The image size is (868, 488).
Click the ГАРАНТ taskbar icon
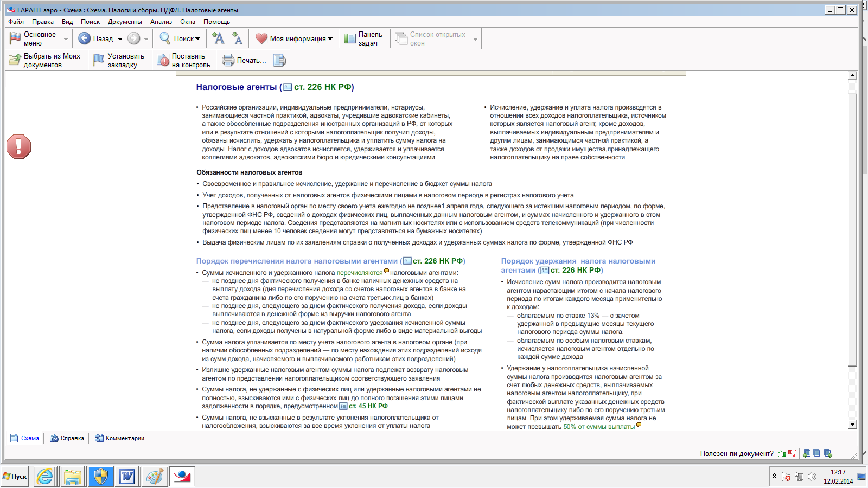pyautogui.click(x=182, y=477)
